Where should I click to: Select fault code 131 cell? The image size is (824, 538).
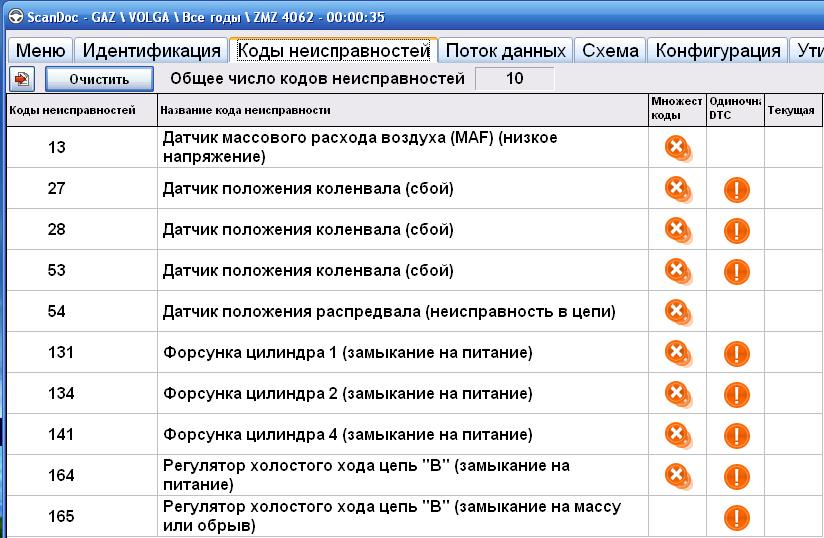82,353
